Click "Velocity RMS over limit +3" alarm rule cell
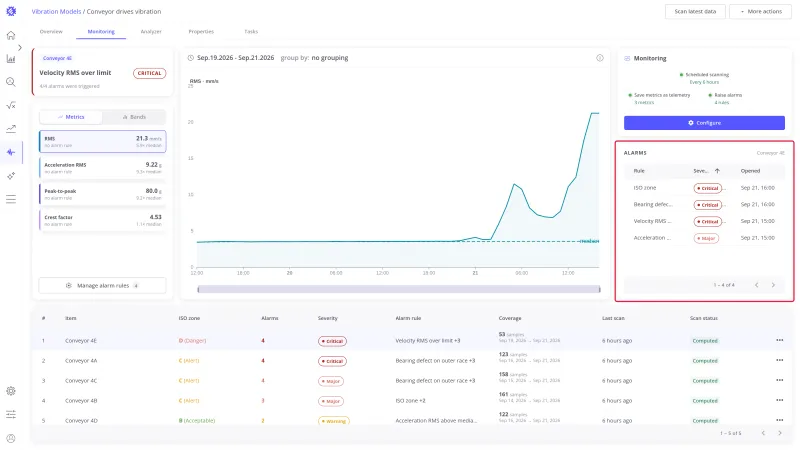The width and height of the screenshot is (800, 450). click(428, 340)
